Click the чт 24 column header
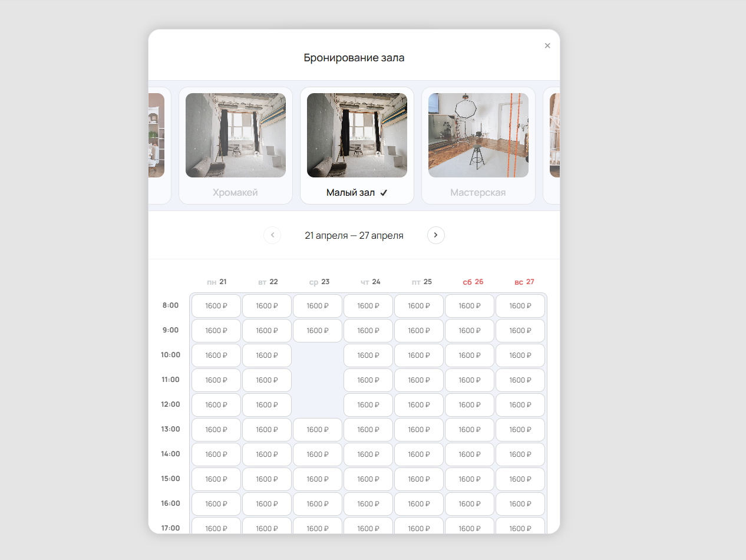746x560 pixels. click(370, 282)
